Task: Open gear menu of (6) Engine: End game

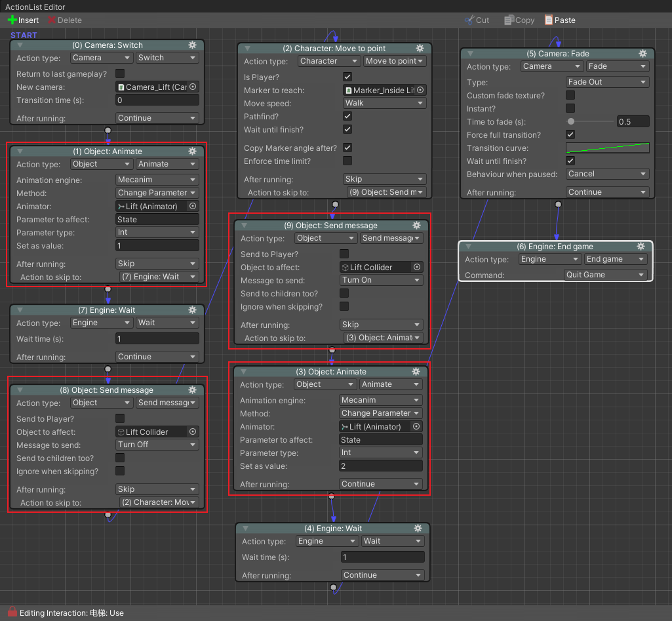Action: (x=641, y=247)
